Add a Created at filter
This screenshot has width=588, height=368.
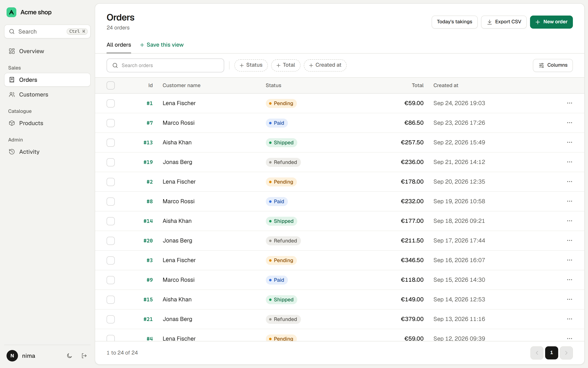point(325,65)
